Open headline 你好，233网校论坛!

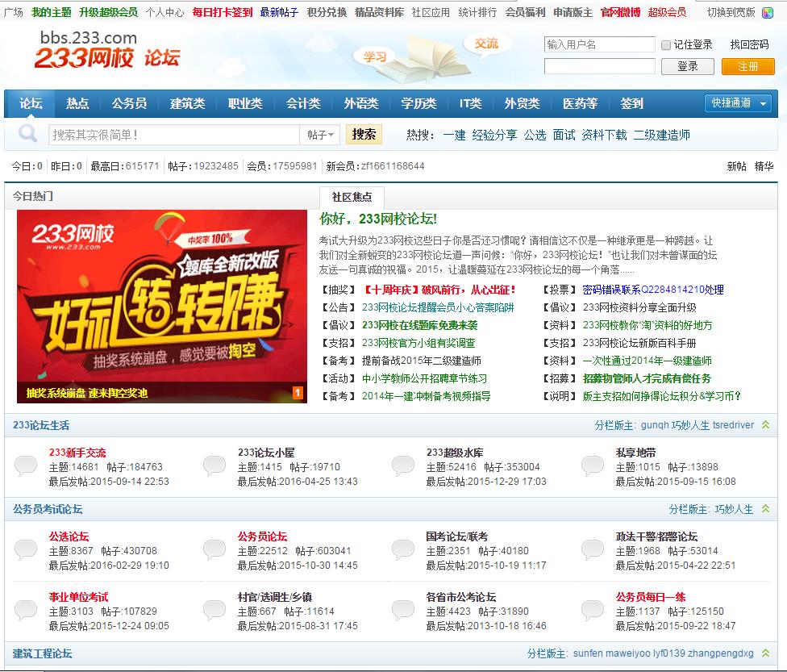tap(378, 219)
